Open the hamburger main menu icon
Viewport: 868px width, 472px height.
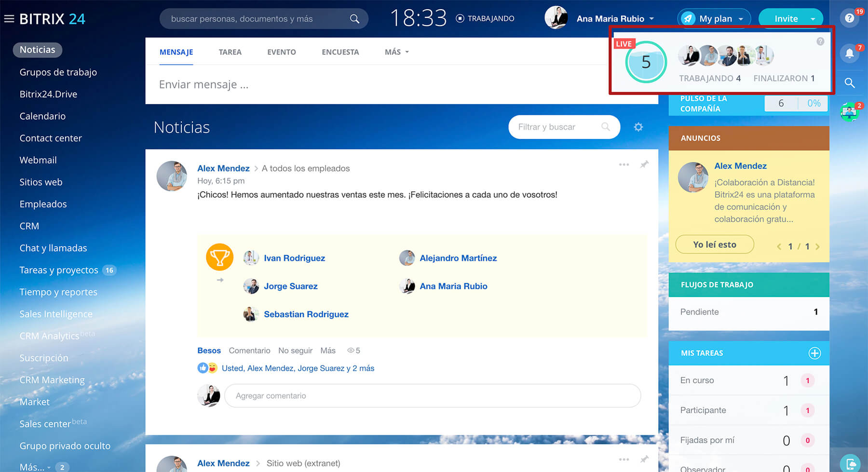(x=9, y=19)
